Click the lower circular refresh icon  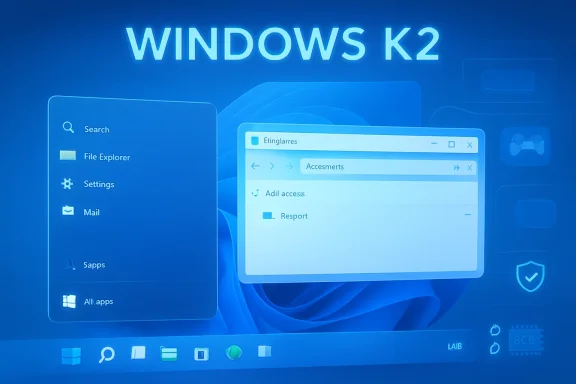click(495, 348)
